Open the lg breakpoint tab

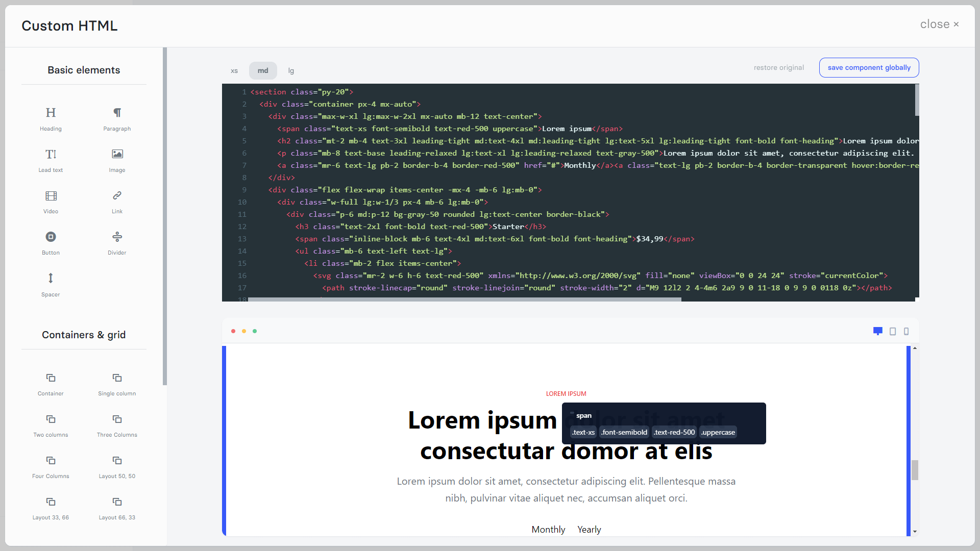point(291,70)
